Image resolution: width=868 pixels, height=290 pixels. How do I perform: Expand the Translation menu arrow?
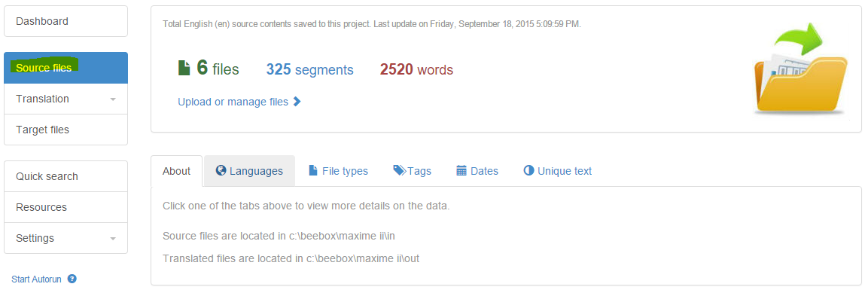[113, 99]
